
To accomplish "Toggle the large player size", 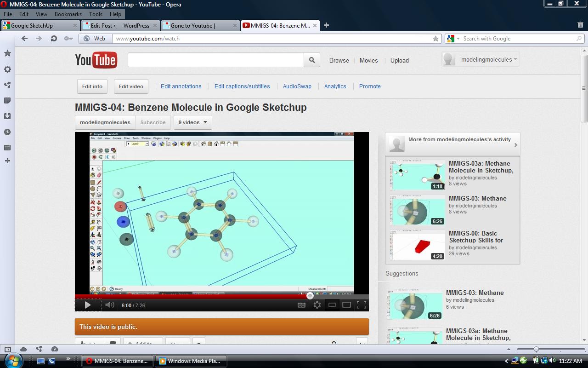I will pyautogui.click(x=347, y=305).
